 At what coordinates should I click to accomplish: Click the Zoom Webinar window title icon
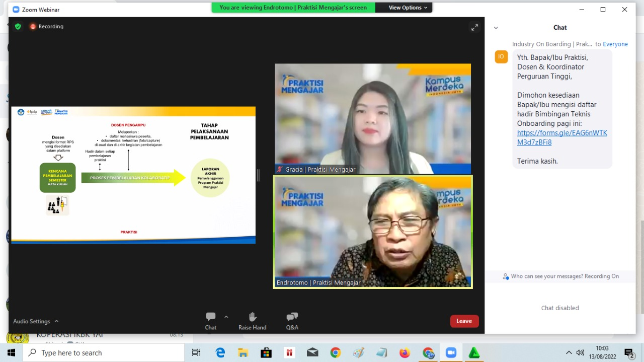[x=16, y=10]
